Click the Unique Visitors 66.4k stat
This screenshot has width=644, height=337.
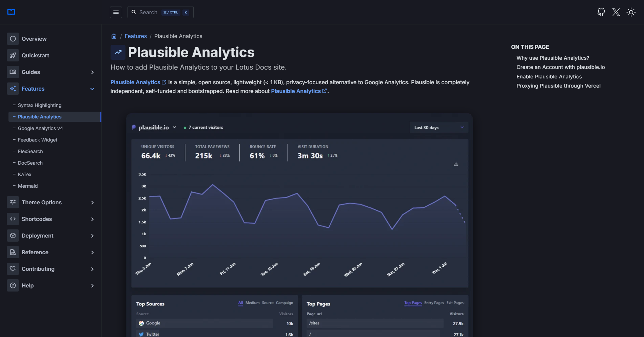(x=158, y=152)
